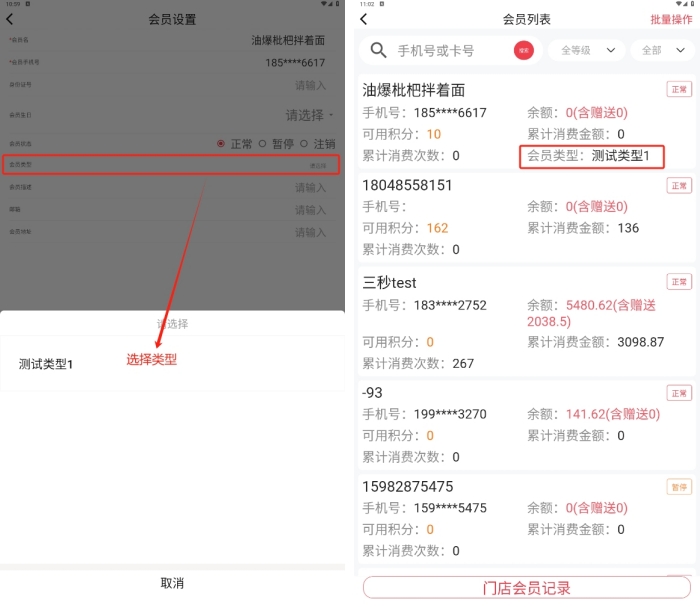Open the 全等级 level filter dropdown
This screenshot has width=700, height=607.
[x=586, y=50]
